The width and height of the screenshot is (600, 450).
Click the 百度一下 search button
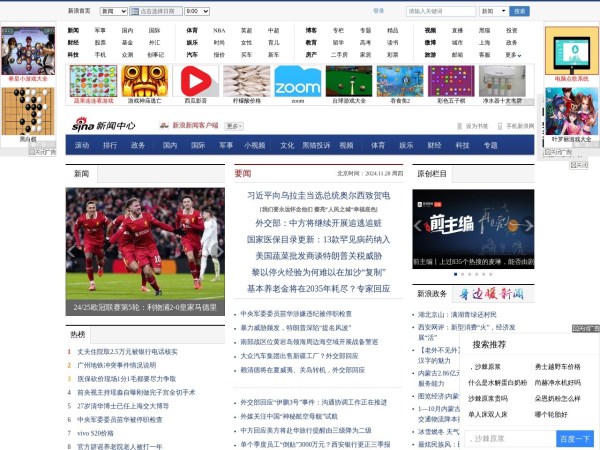click(x=574, y=439)
